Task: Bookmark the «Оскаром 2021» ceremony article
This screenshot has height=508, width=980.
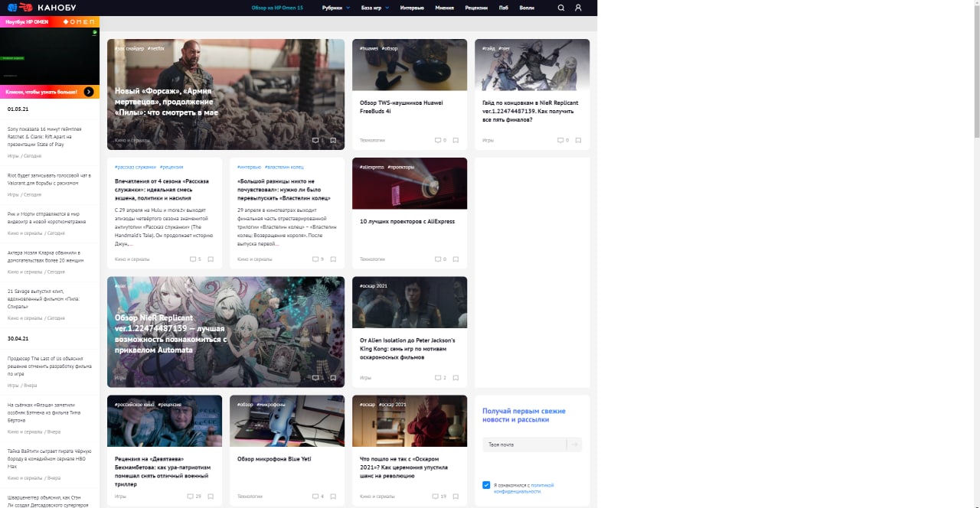Action: coord(456,496)
